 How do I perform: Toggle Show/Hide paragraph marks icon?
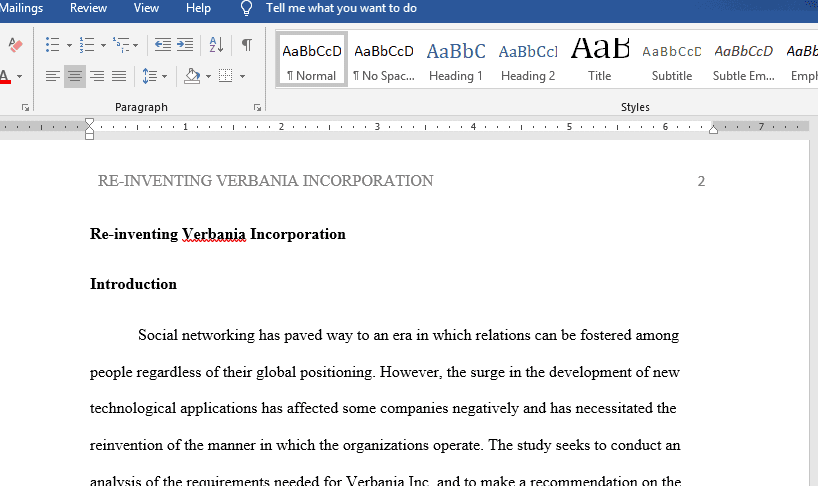247,45
